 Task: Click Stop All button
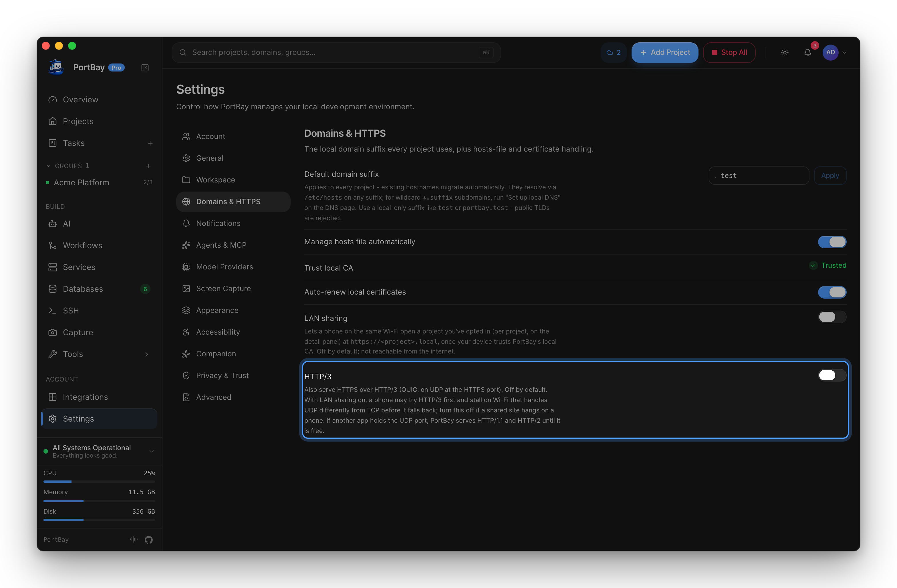click(x=729, y=53)
